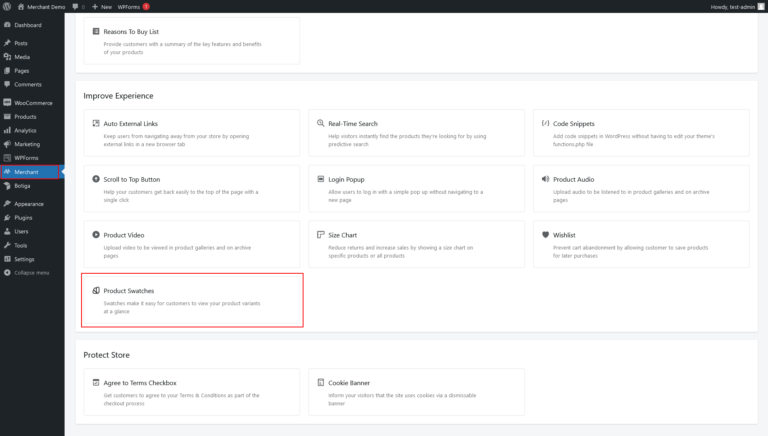Open the Product Video module
The image size is (768, 436).
pyautogui.click(x=192, y=244)
